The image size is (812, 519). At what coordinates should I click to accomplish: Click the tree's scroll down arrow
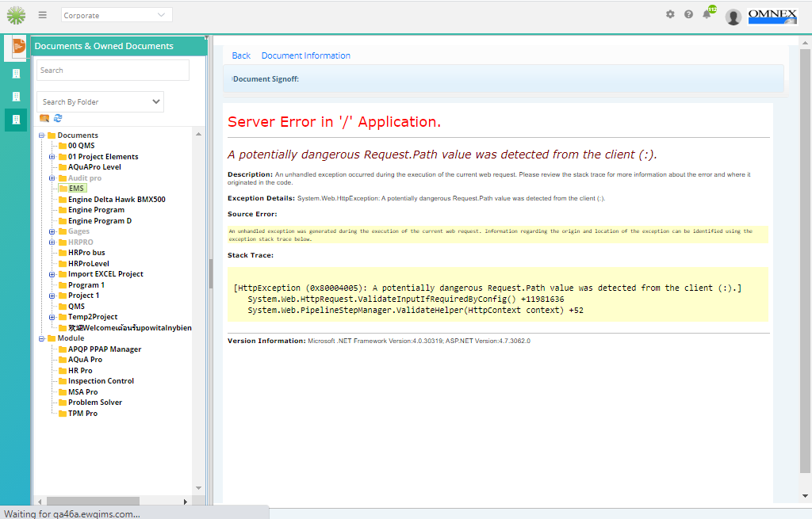pos(198,488)
